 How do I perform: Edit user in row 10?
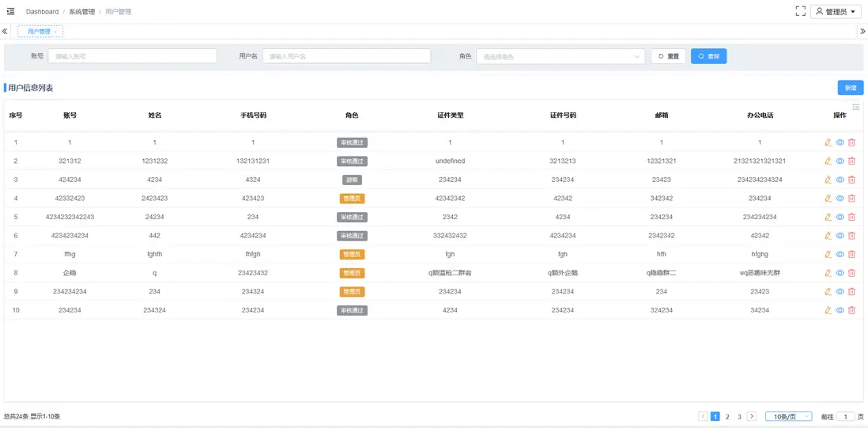point(828,310)
